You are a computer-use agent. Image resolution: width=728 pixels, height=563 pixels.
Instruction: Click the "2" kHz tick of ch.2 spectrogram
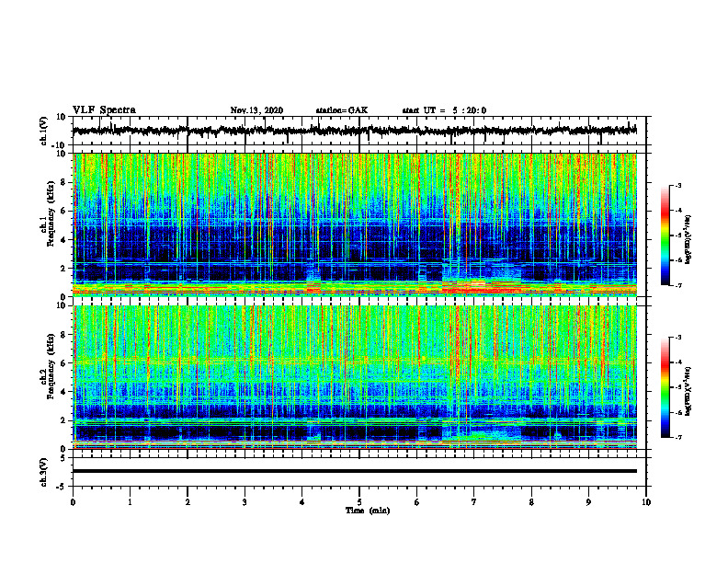(64, 420)
